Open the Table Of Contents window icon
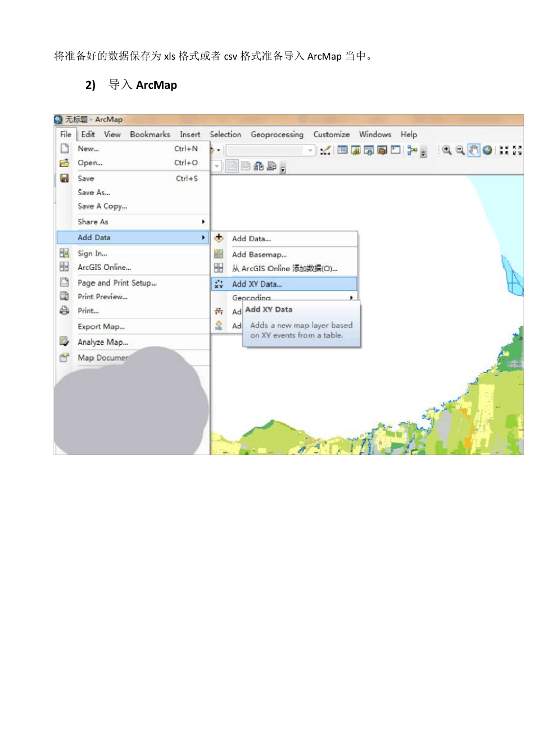 click(x=342, y=150)
